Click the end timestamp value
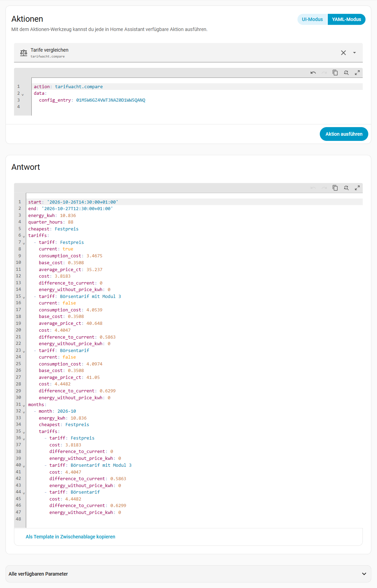Image resolution: width=377 pixels, height=588 pixels. [x=77, y=209]
